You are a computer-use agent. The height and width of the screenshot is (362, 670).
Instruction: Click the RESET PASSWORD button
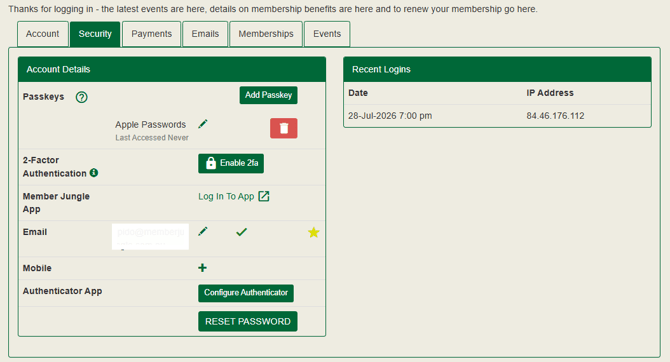click(247, 321)
